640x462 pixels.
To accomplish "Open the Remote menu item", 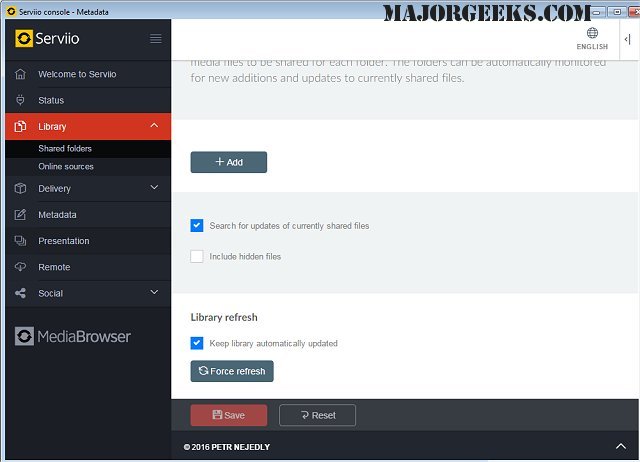I will click(x=88, y=267).
